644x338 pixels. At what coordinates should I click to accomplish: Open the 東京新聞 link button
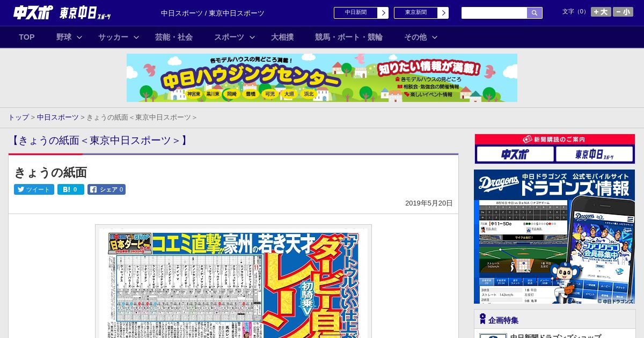[421, 13]
